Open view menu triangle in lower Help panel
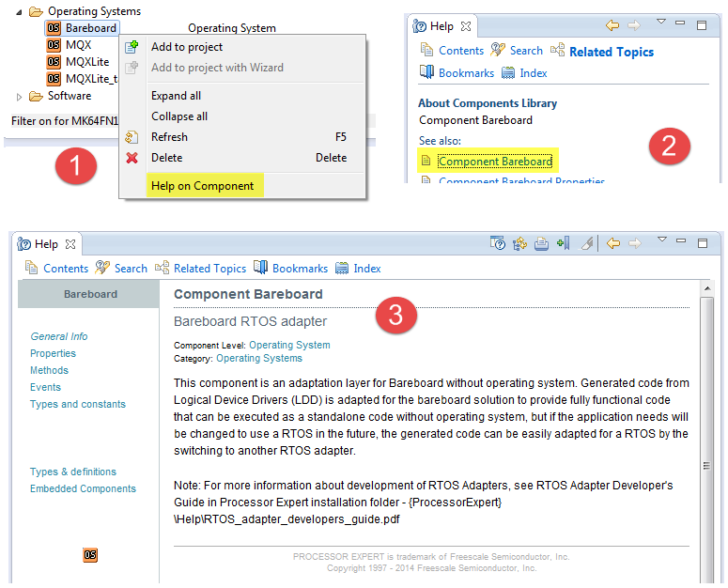 [662, 240]
